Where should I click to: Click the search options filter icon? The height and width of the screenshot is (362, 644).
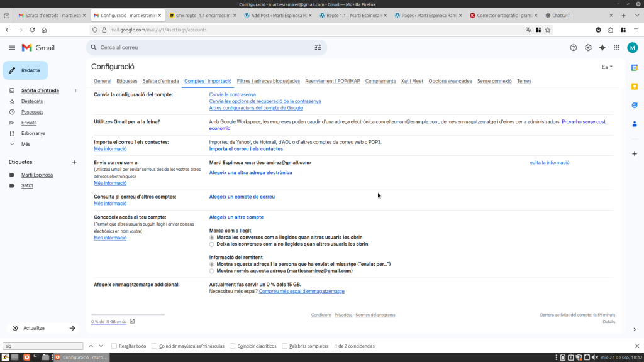[x=318, y=47]
